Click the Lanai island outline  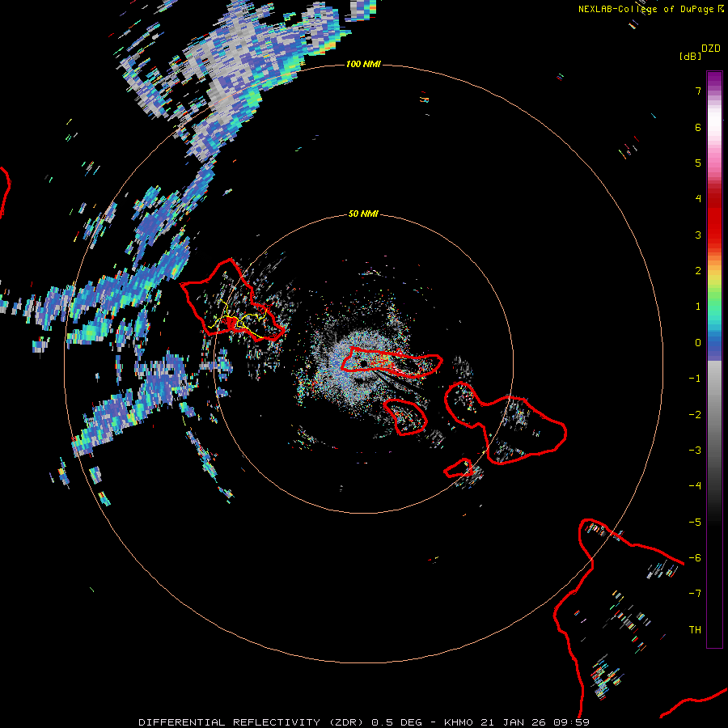point(406,417)
